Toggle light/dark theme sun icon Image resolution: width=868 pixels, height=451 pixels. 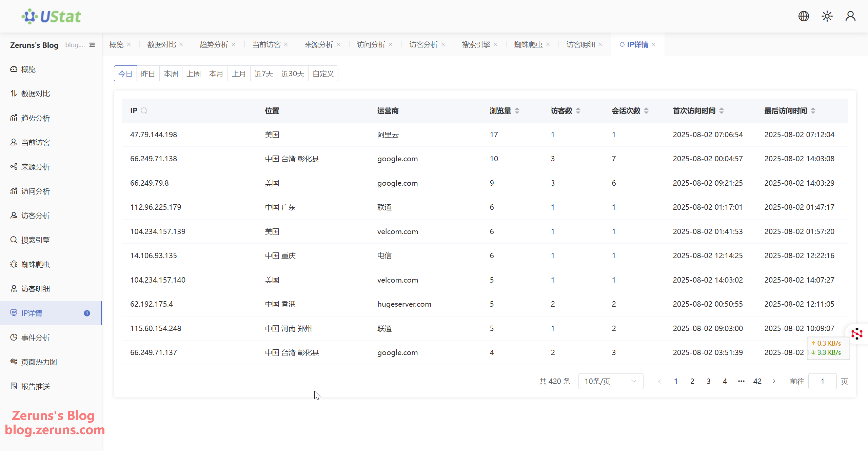(x=827, y=16)
